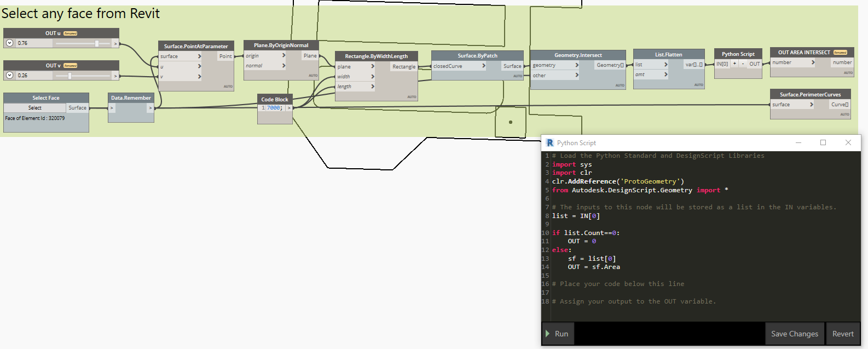Click amt port chevron on List.Flatten
Image resolution: width=868 pixels, height=349 pixels.
click(666, 74)
